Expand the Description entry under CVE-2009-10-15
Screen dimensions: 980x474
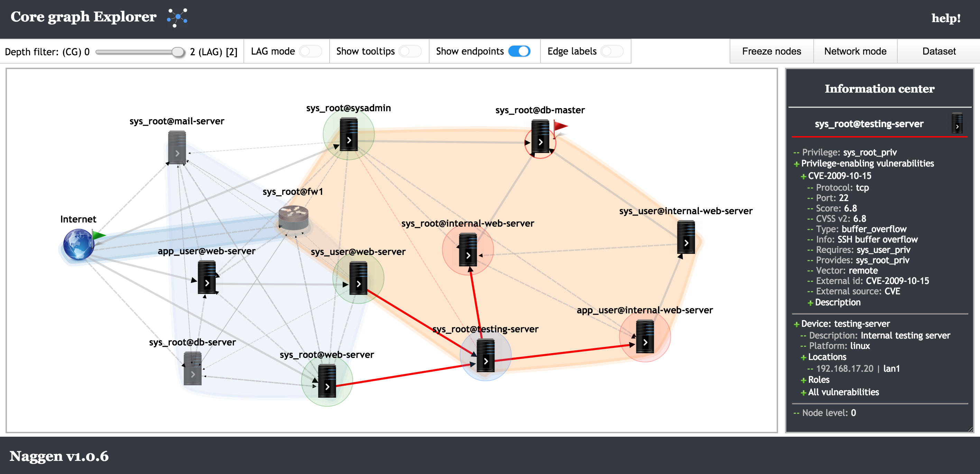click(x=837, y=303)
